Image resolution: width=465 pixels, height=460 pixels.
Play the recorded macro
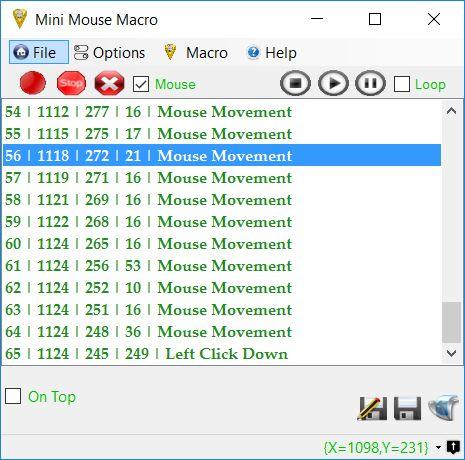tap(333, 83)
